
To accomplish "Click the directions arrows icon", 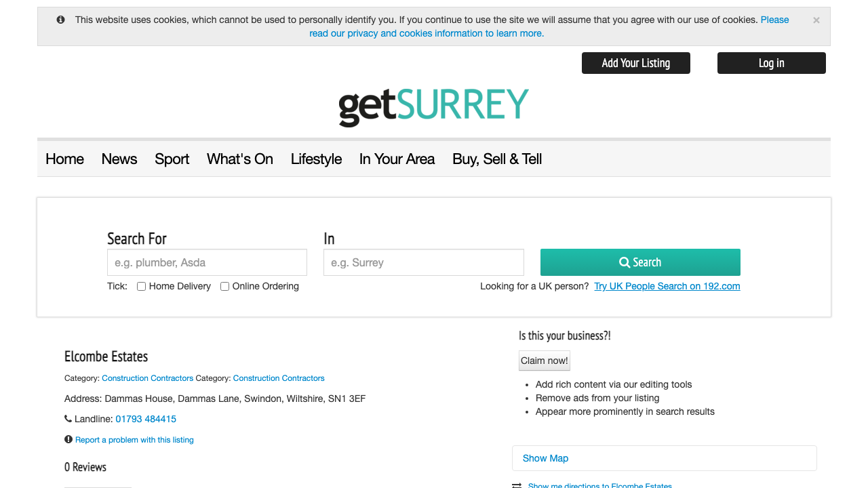I will (517, 485).
